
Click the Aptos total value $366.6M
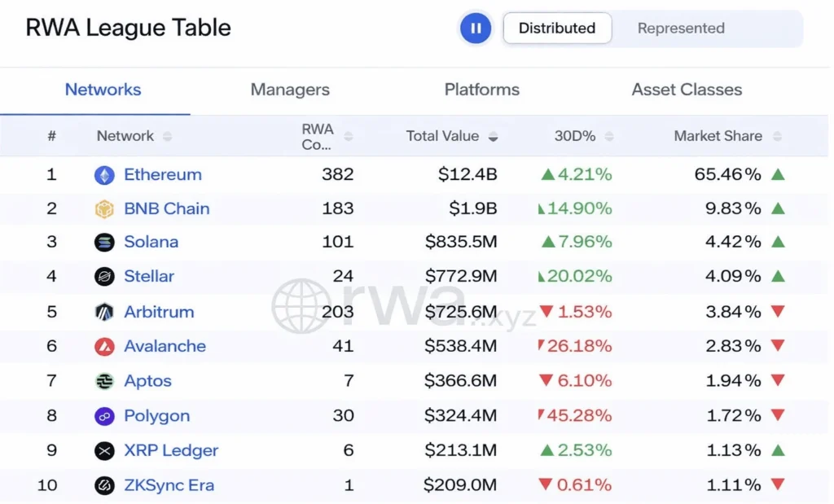point(461,381)
